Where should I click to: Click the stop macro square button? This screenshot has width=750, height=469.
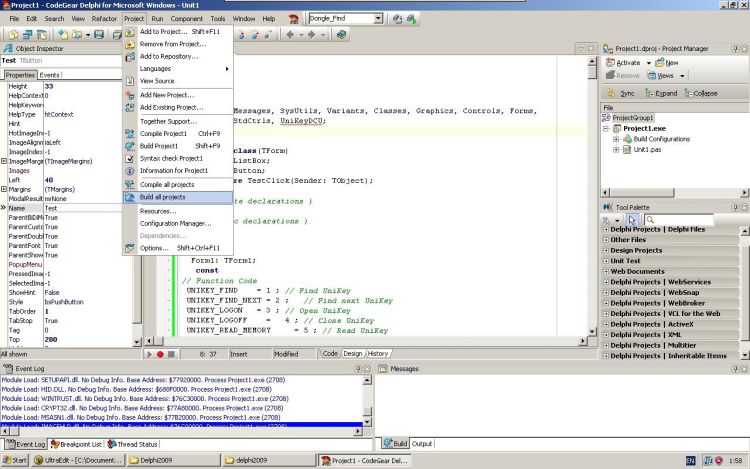pyautogui.click(x=171, y=354)
